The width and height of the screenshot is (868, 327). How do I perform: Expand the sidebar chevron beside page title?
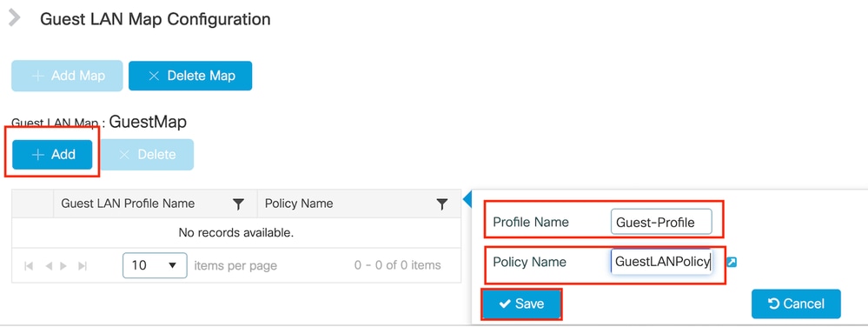pyautogui.click(x=15, y=18)
